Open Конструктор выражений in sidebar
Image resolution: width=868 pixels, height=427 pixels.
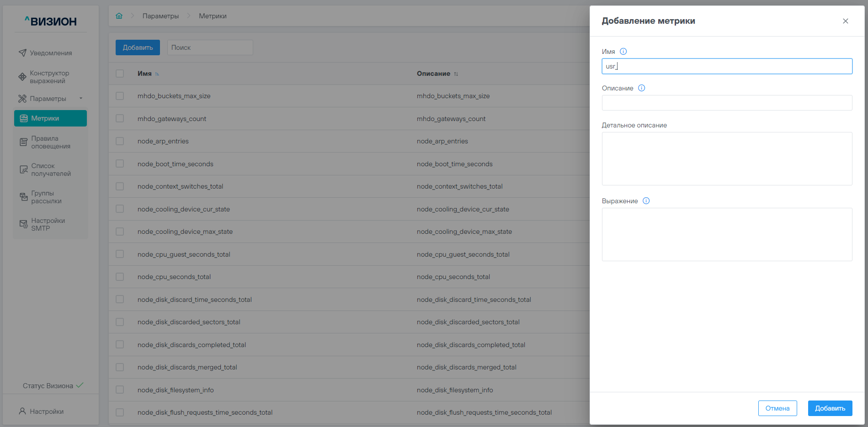click(x=49, y=77)
